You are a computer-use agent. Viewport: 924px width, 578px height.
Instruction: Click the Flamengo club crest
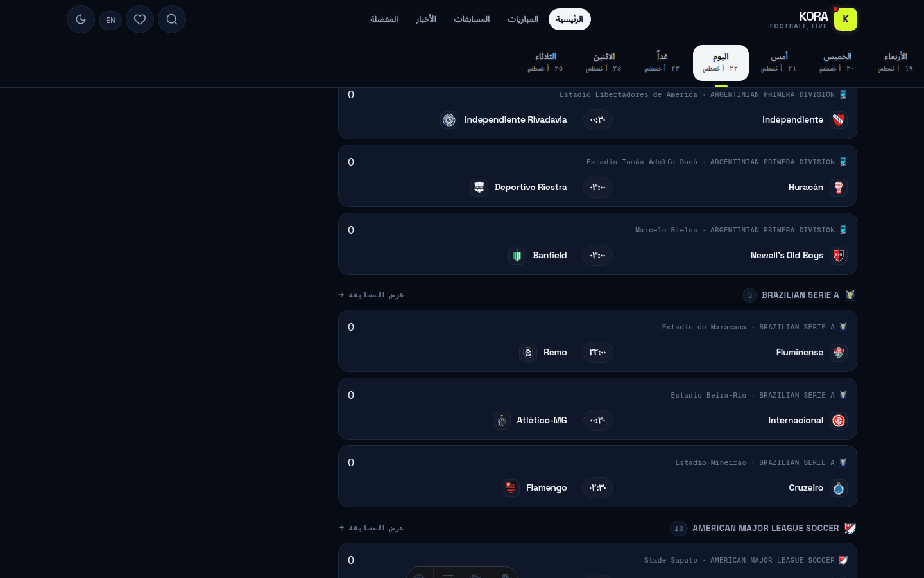pos(511,488)
